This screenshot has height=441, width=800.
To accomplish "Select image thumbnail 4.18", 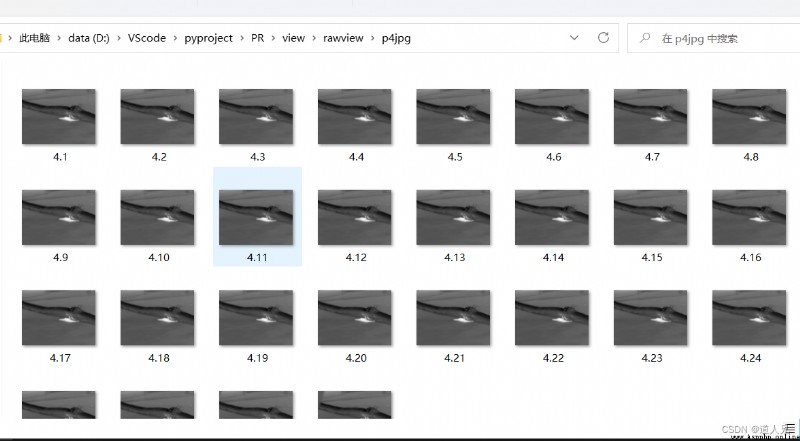I will [157, 318].
